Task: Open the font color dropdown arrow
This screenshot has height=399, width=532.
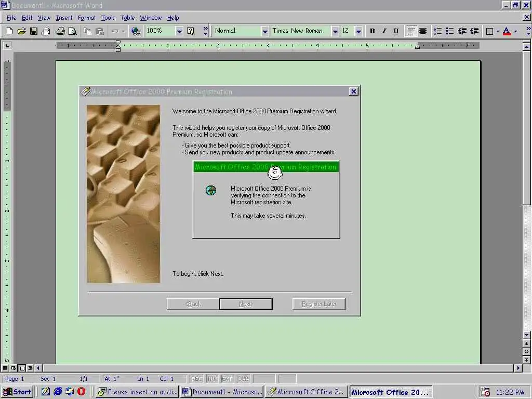Action: click(515, 31)
